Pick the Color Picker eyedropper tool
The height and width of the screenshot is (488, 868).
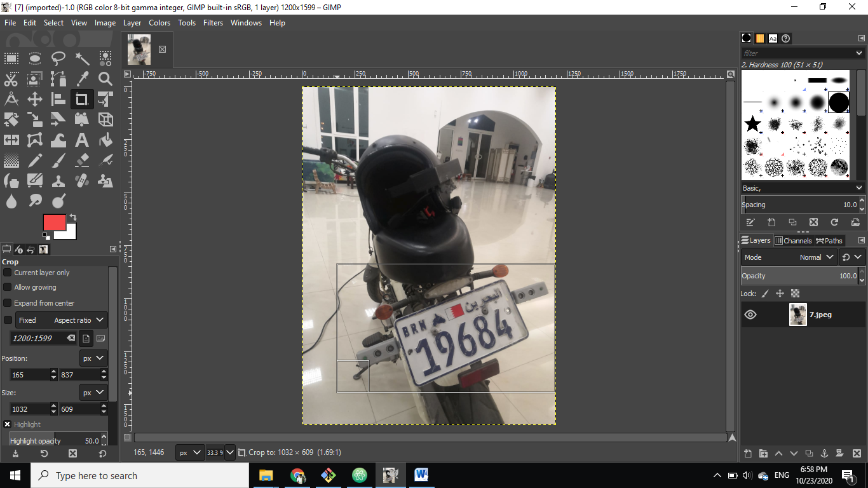82,79
